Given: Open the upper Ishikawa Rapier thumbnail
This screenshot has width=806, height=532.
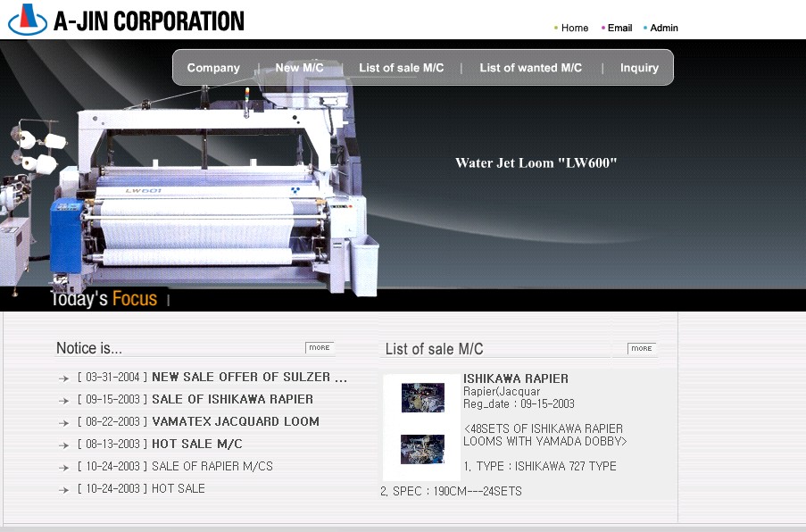Looking at the screenshot, I should pyautogui.click(x=423, y=397).
